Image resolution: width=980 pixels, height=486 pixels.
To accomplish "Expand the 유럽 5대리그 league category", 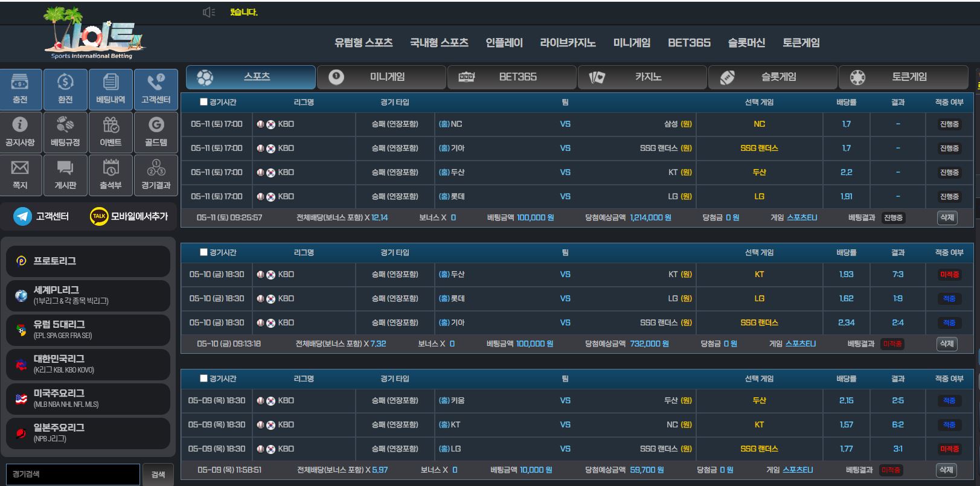I will tap(88, 330).
